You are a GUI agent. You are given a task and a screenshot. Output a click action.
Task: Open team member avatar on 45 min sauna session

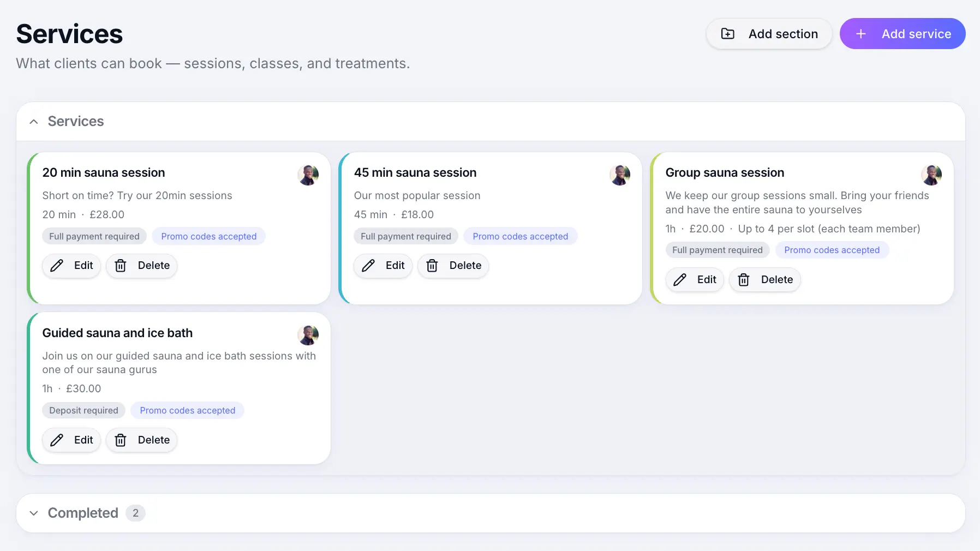click(x=620, y=175)
